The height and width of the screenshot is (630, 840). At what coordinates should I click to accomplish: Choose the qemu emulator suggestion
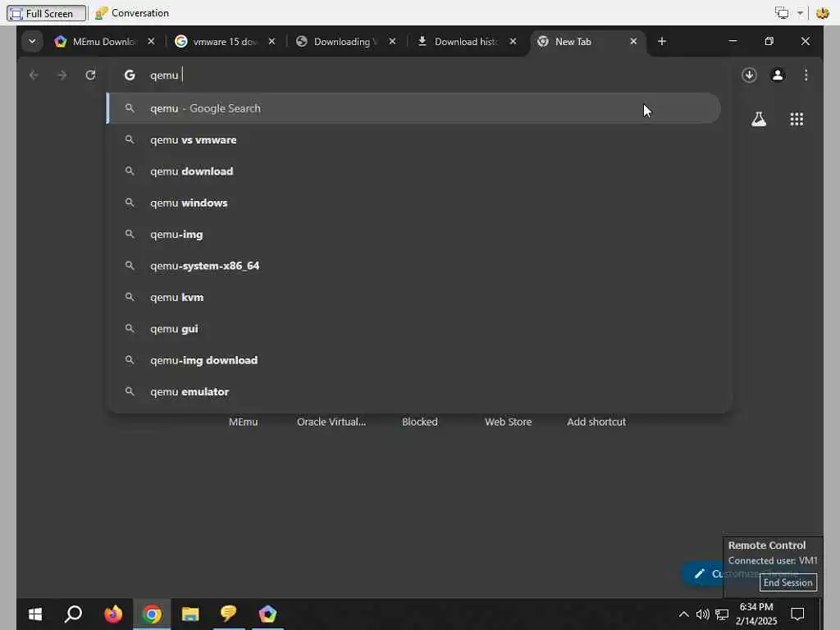click(x=413, y=392)
